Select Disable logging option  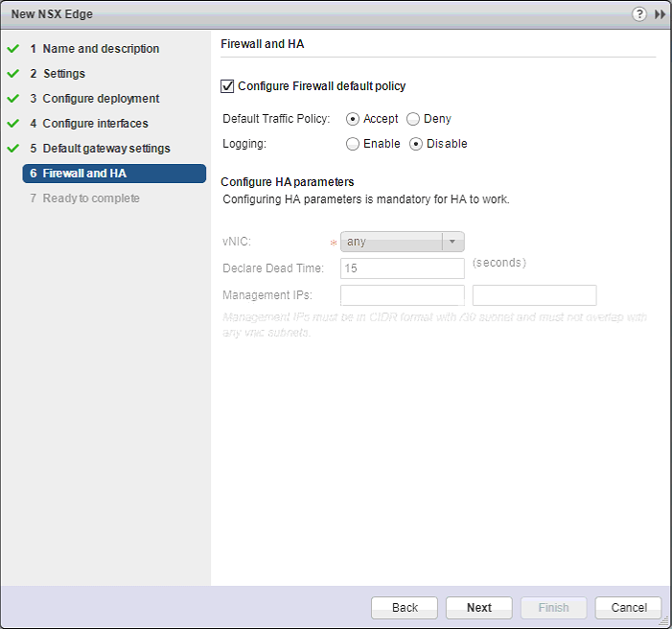point(416,144)
